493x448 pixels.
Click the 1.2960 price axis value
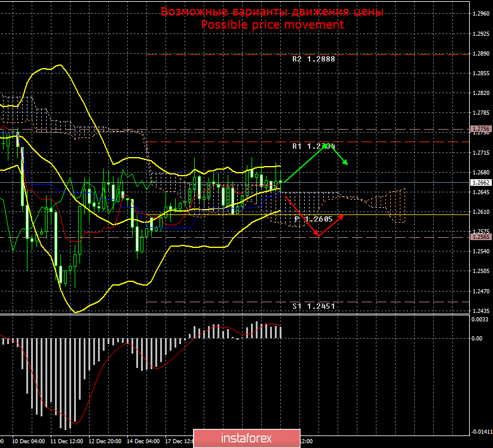(x=481, y=14)
